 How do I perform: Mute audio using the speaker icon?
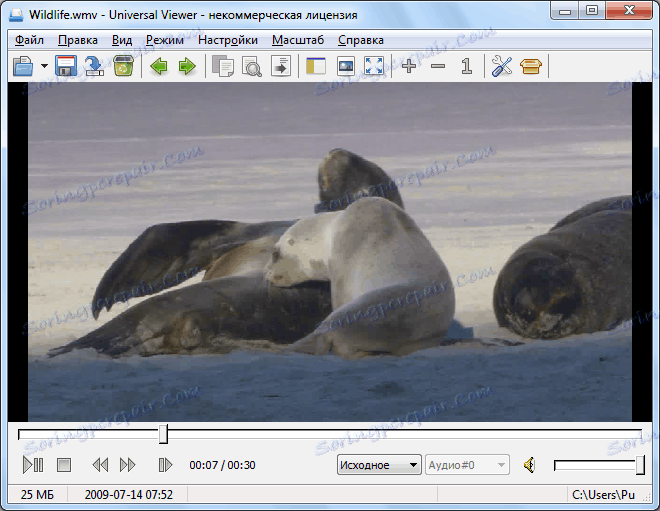530,465
